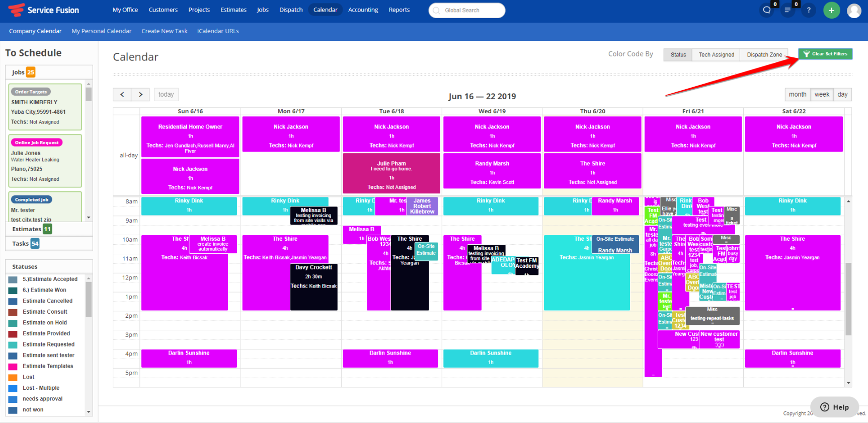The height and width of the screenshot is (423, 868).
Task: Click Jobs list scrollbar down arrow
Action: (x=89, y=218)
